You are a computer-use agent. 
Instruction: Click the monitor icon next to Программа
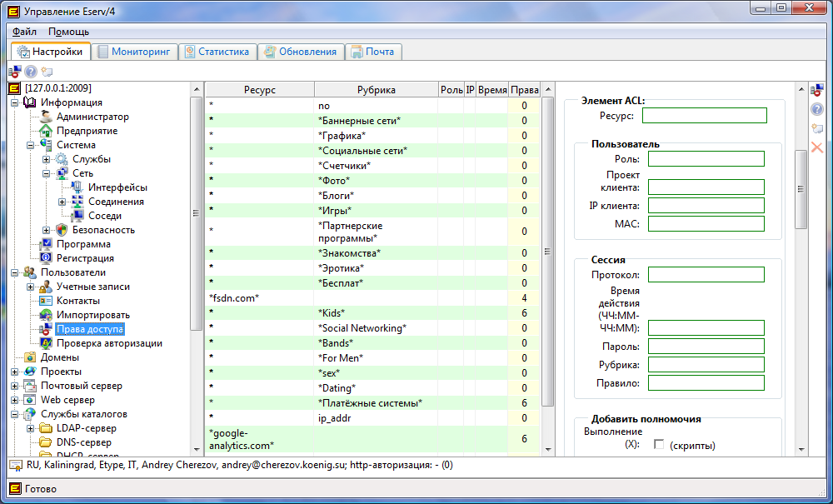pos(46,244)
